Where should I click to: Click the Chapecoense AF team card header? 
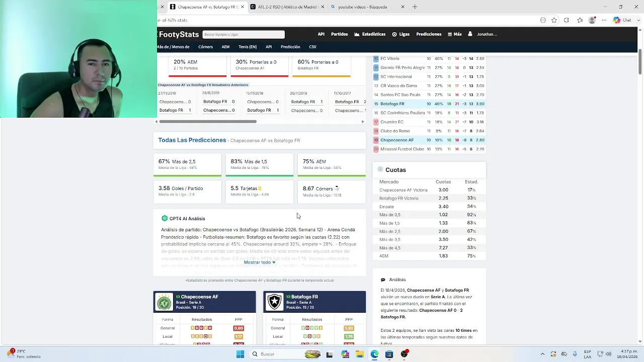tap(205, 302)
